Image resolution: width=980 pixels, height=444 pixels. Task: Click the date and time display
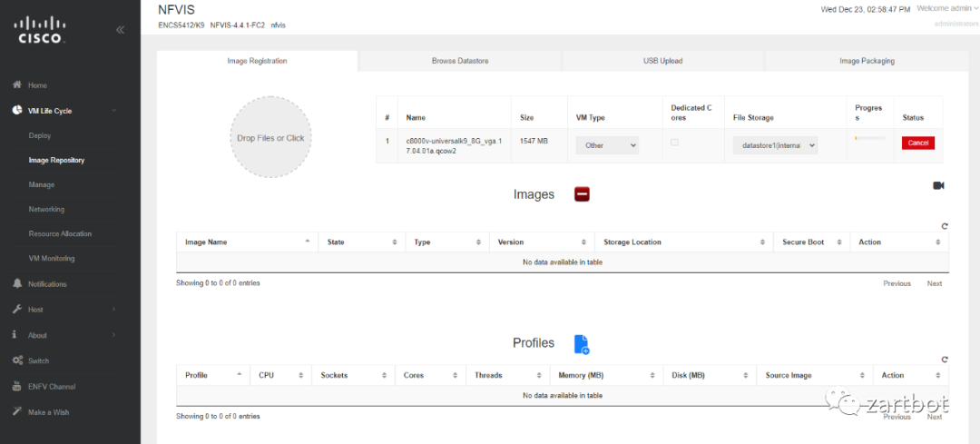pyautogui.click(x=865, y=9)
